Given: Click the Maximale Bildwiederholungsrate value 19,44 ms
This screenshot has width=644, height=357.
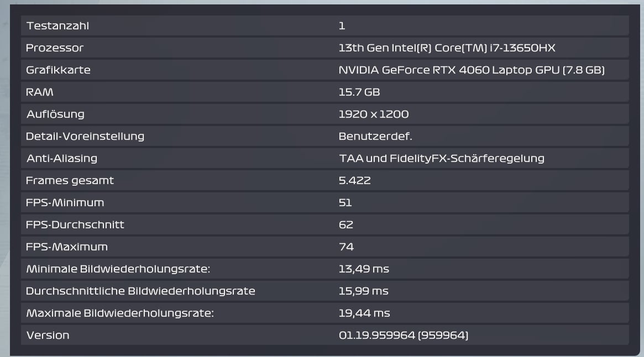Looking at the screenshot, I should [364, 313].
